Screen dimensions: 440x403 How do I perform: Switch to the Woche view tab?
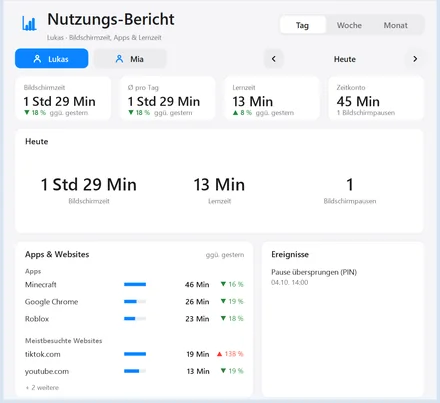point(349,25)
